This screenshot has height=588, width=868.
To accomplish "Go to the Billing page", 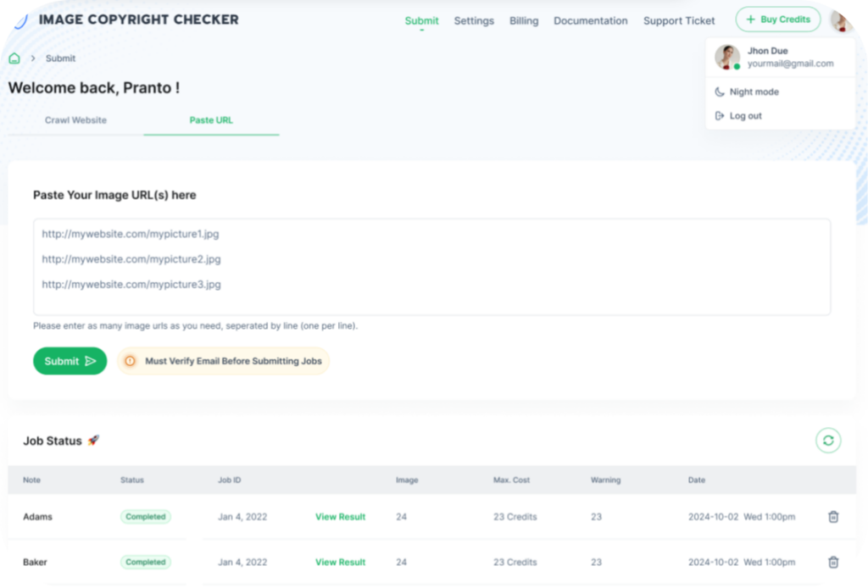I will [524, 21].
